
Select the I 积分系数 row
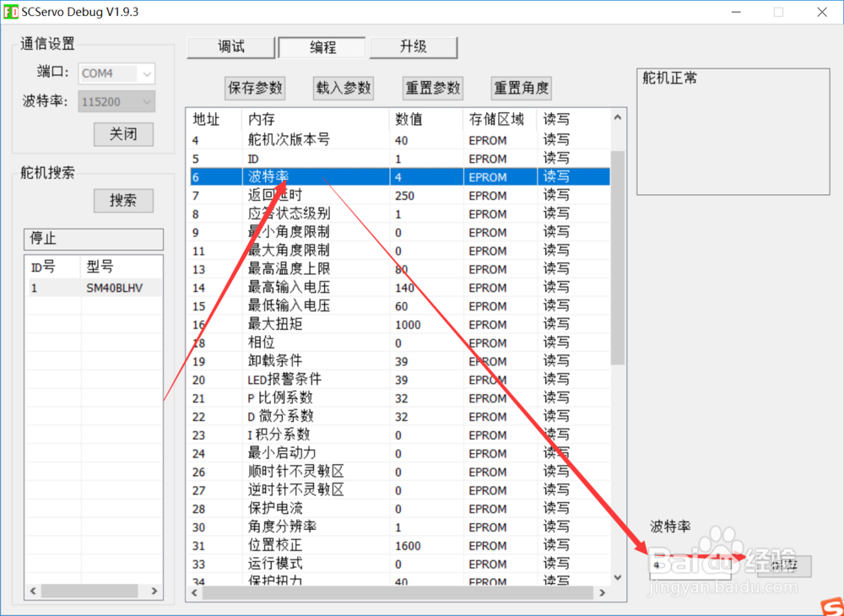point(400,435)
